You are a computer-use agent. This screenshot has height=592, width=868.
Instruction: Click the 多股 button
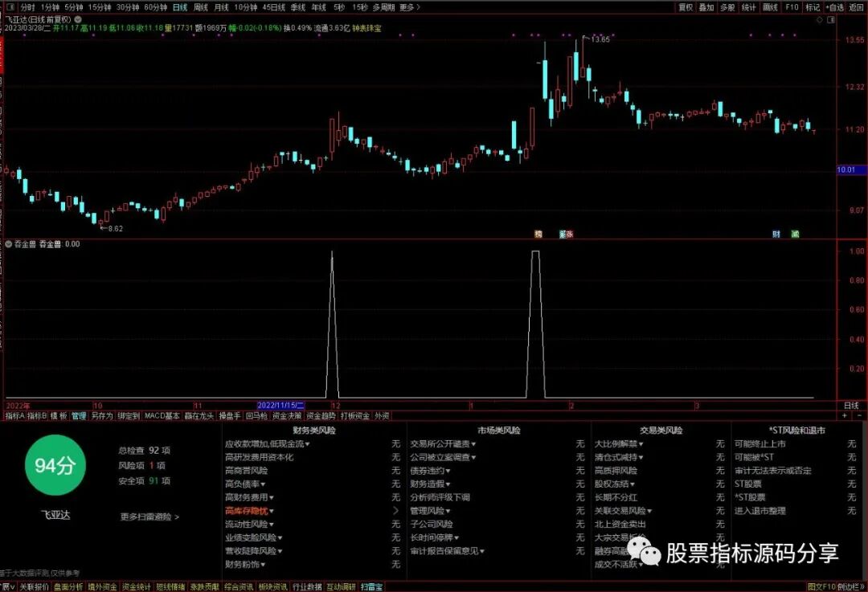(x=727, y=7)
